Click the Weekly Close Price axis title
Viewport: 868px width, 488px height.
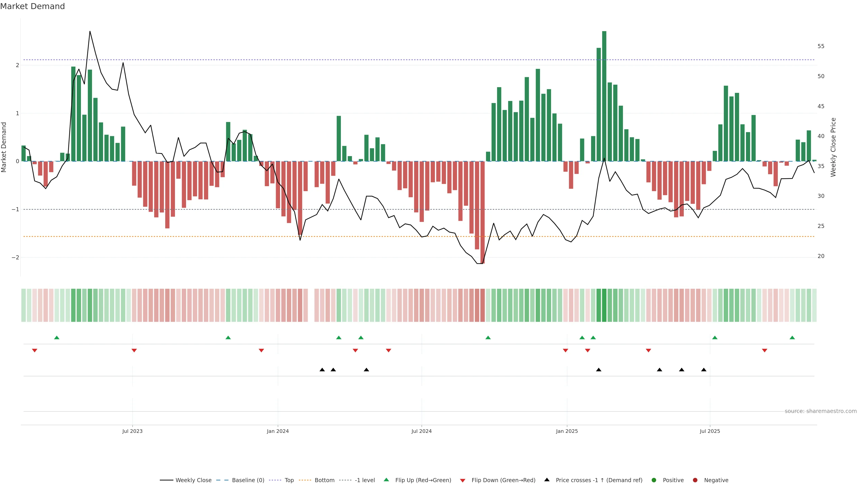pos(833,147)
